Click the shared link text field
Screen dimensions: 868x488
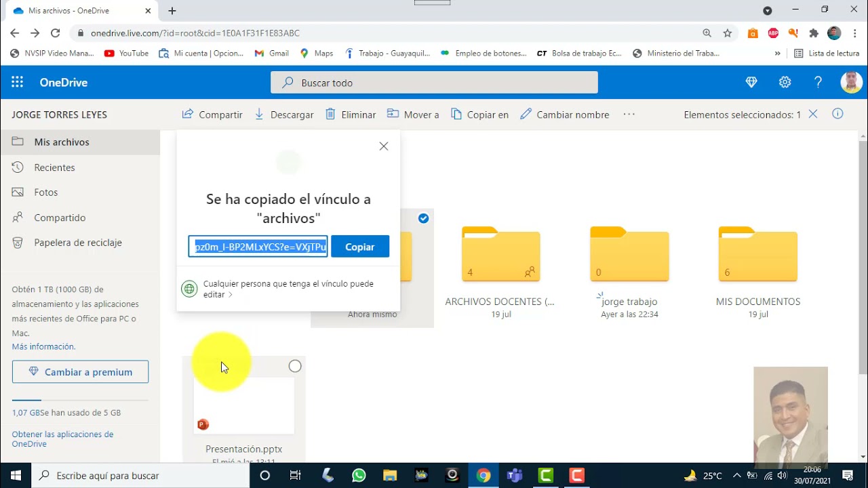[258, 247]
